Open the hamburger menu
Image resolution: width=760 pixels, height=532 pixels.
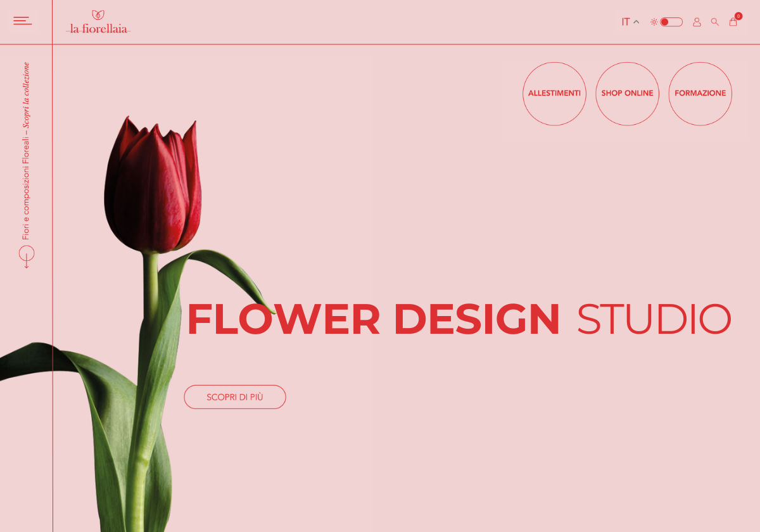[23, 21]
